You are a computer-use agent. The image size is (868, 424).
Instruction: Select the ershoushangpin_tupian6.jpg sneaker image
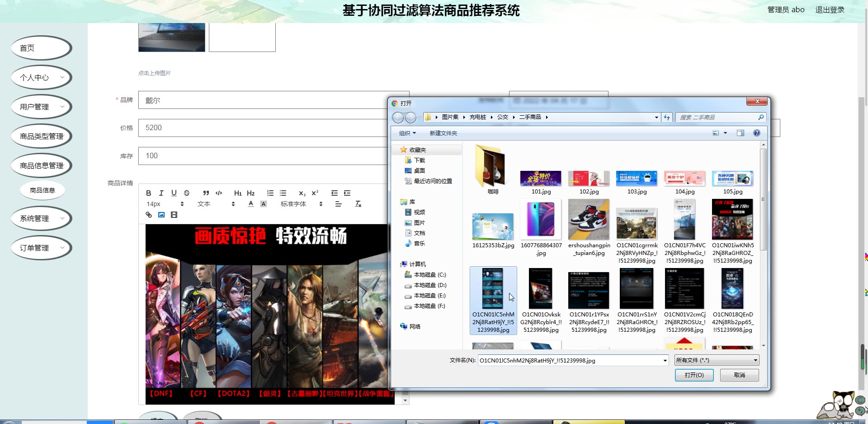[589, 228]
